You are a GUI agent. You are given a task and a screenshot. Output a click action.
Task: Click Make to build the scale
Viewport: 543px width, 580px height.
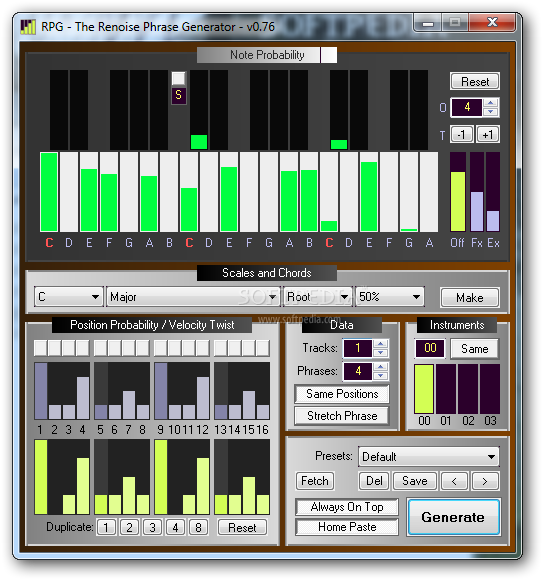[470, 297]
